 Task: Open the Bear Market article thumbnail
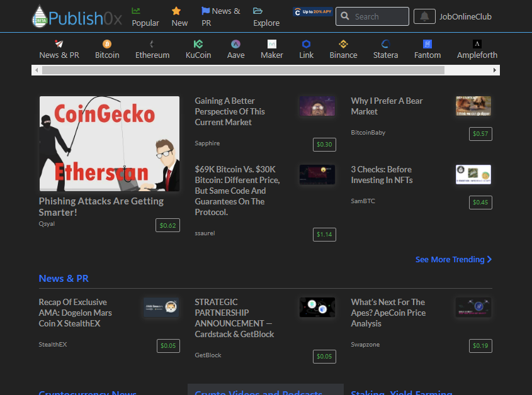tap(473, 106)
